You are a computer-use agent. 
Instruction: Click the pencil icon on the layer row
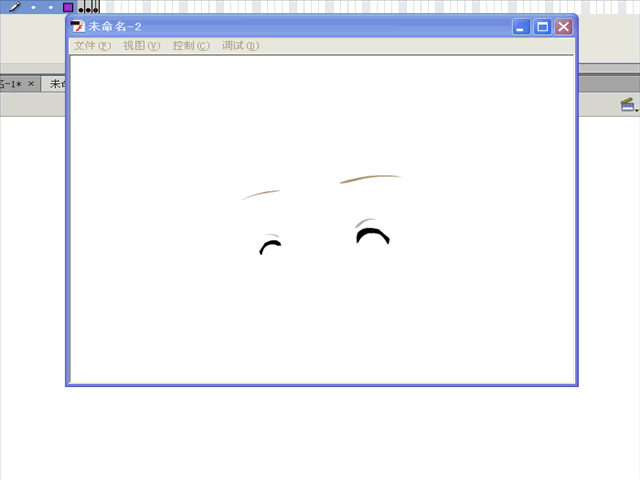[13, 6]
